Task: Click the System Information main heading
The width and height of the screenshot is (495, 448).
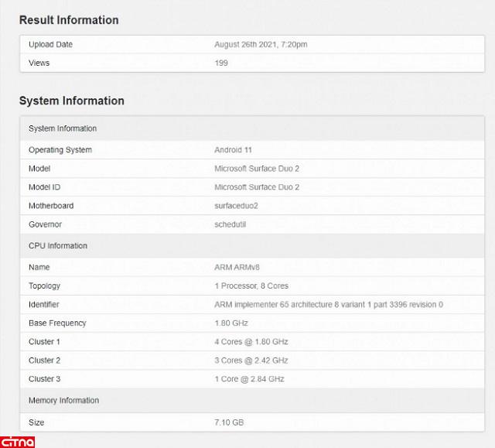Action: tap(71, 101)
